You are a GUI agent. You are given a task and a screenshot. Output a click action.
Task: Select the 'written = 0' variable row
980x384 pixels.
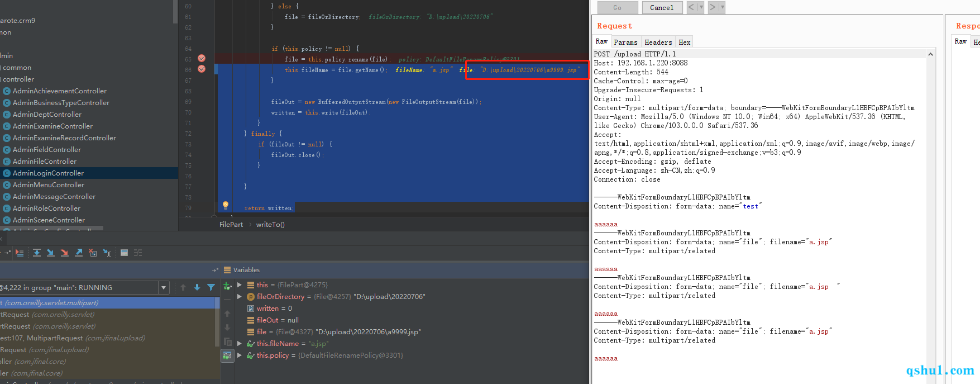[274, 309]
